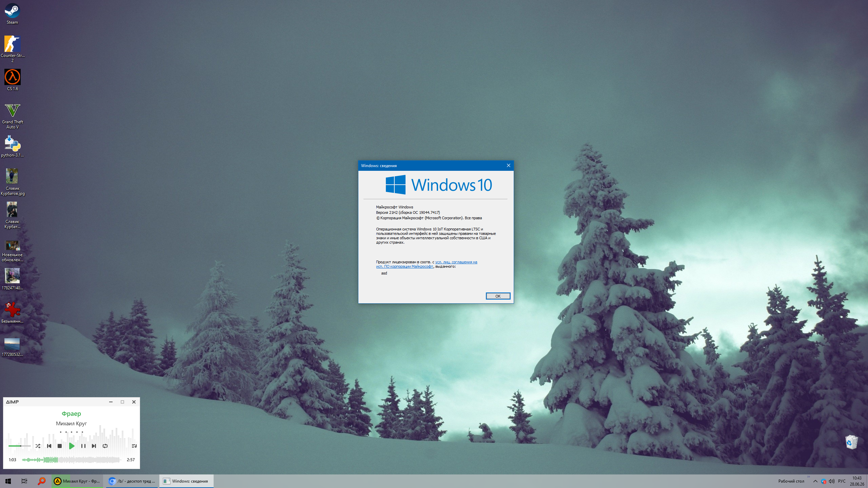Click the song title Фраер

point(71,414)
